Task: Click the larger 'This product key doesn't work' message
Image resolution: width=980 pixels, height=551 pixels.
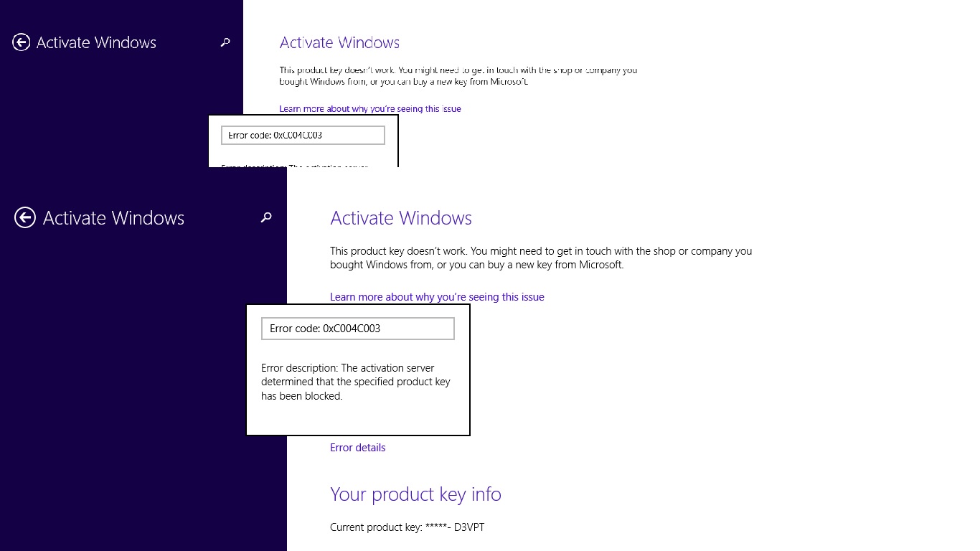Action: [x=540, y=258]
